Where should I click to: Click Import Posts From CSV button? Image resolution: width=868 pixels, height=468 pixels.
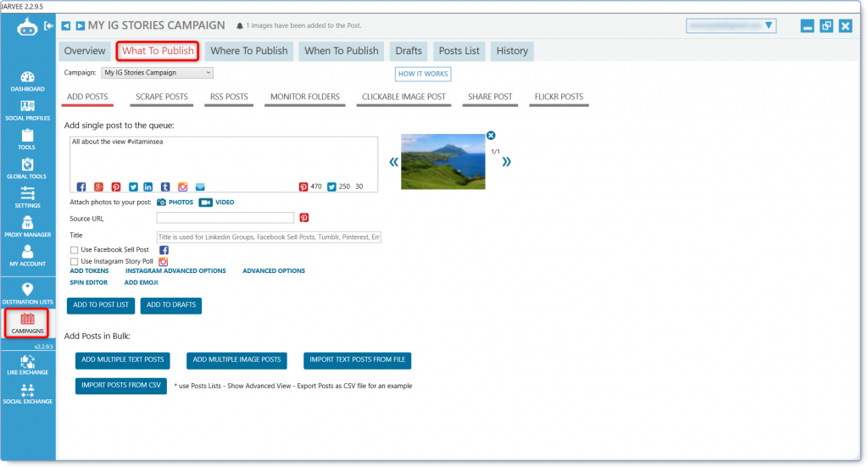coord(120,386)
